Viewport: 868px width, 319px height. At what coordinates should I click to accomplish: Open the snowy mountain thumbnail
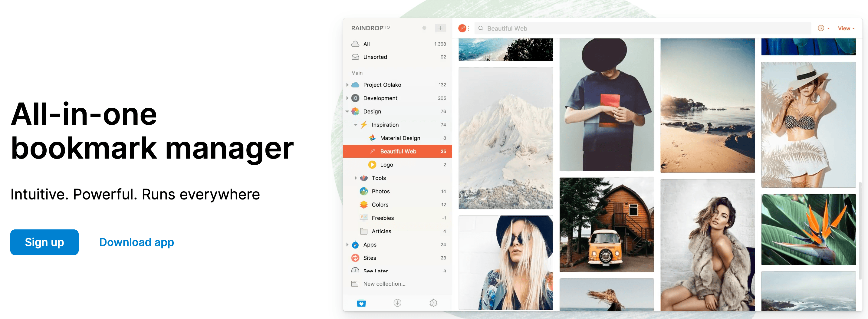506,138
